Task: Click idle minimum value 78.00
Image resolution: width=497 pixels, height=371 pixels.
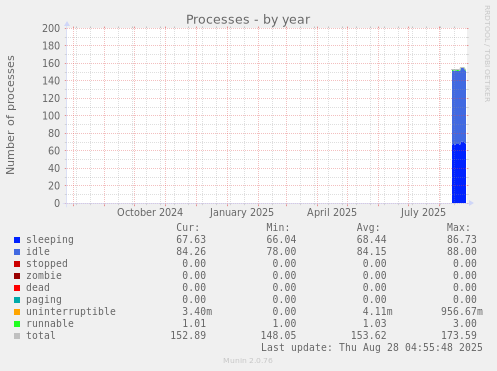Action: pyautogui.click(x=281, y=251)
